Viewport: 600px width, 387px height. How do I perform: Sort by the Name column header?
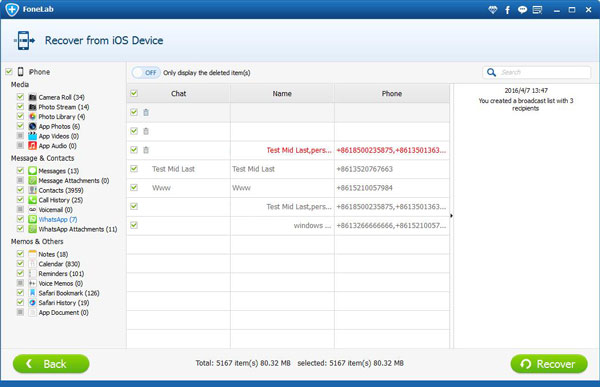coord(282,93)
